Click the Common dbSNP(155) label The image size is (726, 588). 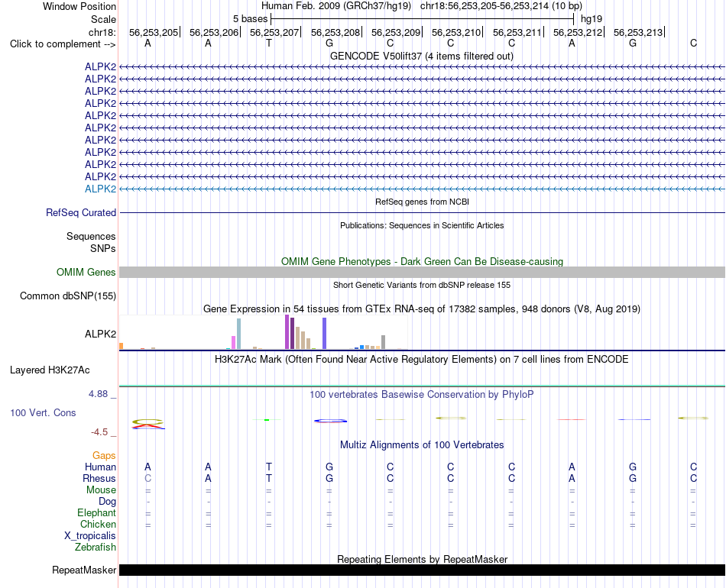pyautogui.click(x=67, y=296)
